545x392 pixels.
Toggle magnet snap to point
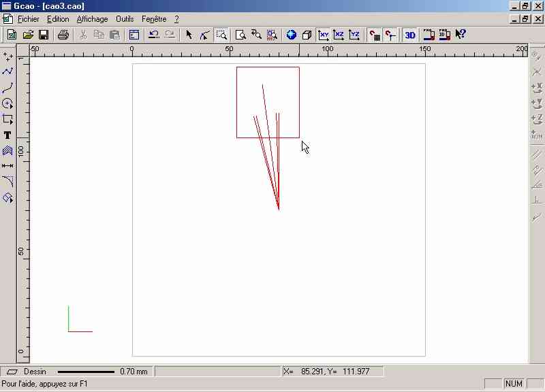click(x=390, y=35)
